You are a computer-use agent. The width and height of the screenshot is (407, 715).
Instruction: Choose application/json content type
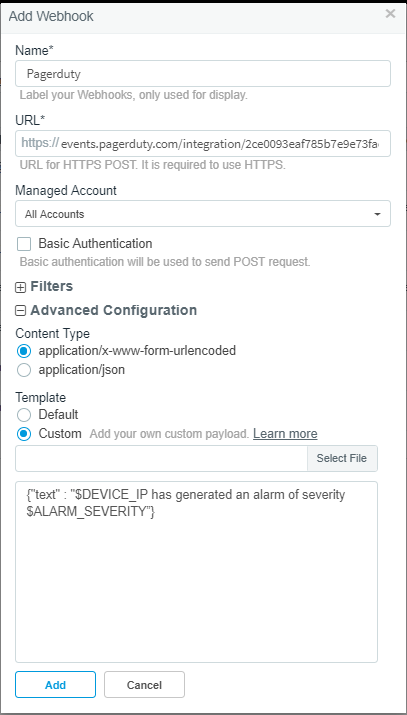click(24, 370)
